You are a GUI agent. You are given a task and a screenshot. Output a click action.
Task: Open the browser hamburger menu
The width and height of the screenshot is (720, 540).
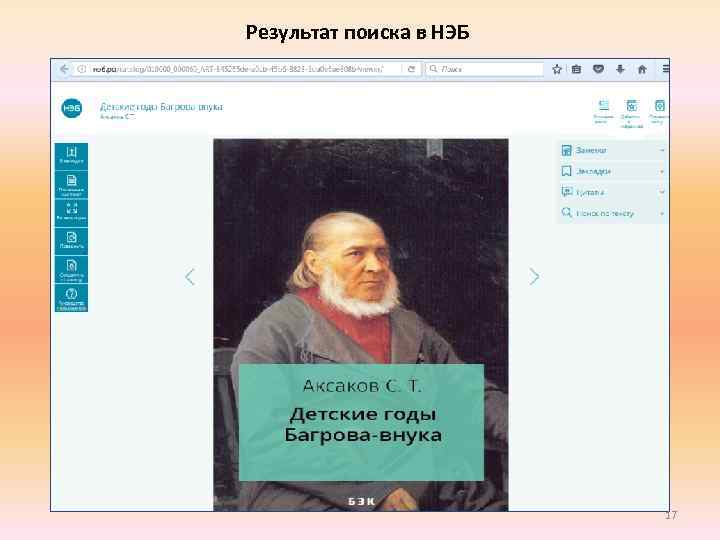pyautogui.click(x=665, y=69)
